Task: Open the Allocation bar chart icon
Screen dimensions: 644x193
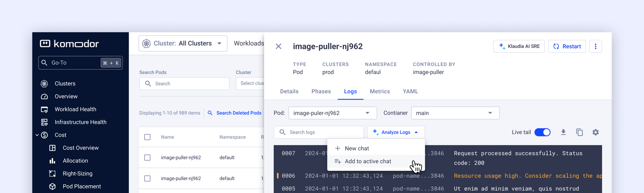Action: pyautogui.click(x=52, y=161)
